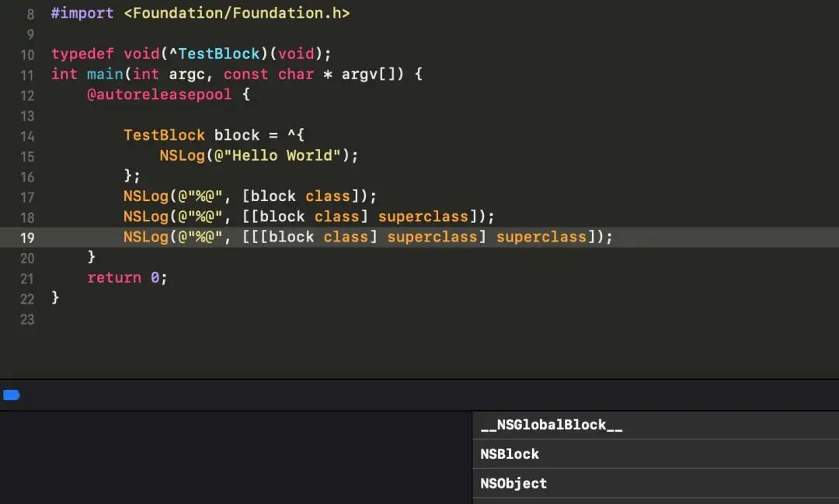Select the NSBlock console output line
Image resolution: width=839 pixels, height=504 pixels.
coord(656,454)
